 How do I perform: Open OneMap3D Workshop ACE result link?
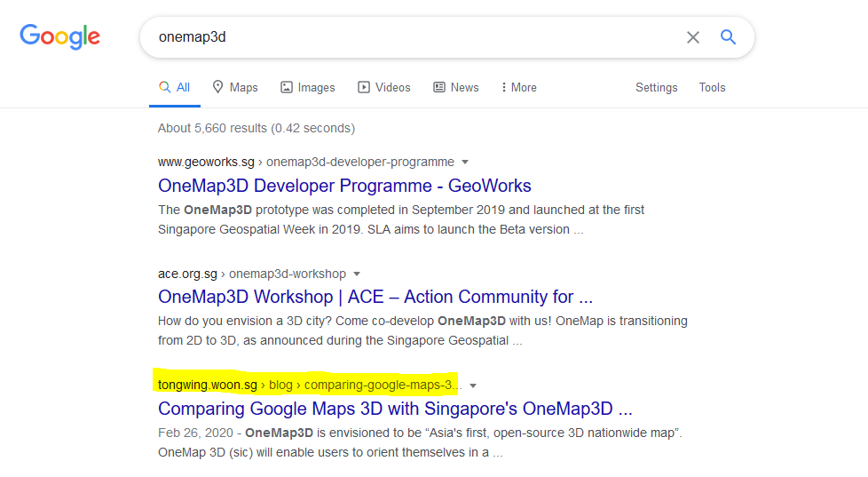pyautogui.click(x=375, y=297)
